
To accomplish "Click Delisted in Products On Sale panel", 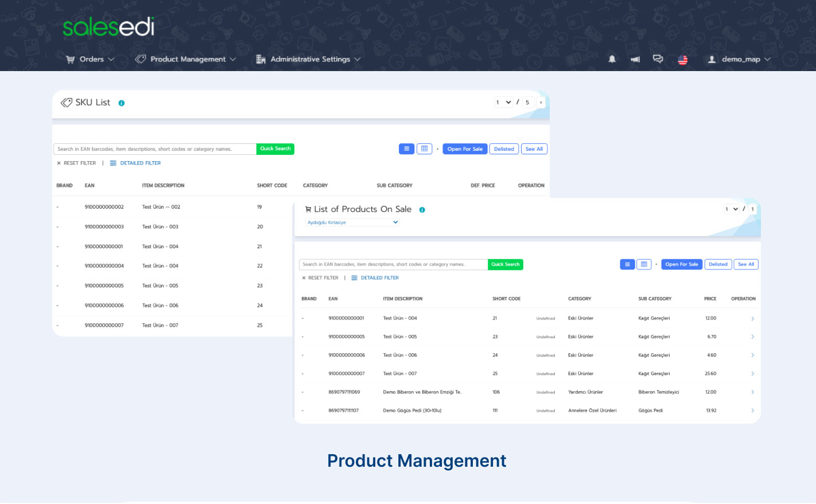I will 718,264.
